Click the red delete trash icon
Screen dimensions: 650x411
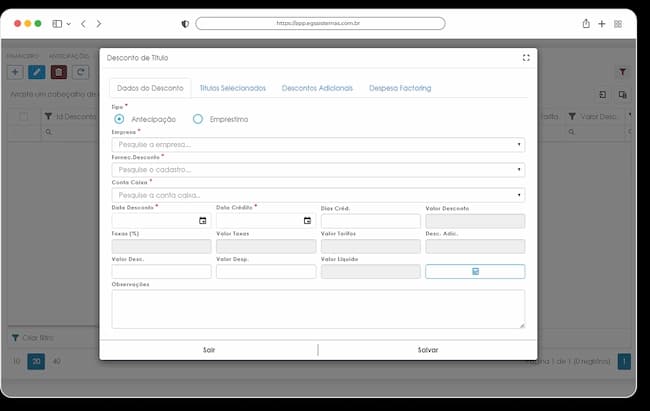tap(58, 72)
